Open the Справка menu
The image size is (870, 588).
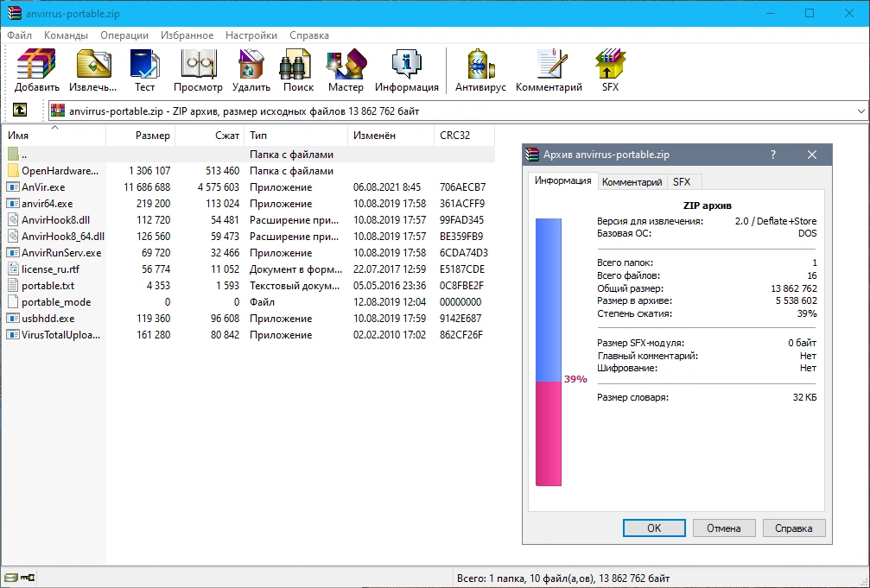[x=309, y=35]
